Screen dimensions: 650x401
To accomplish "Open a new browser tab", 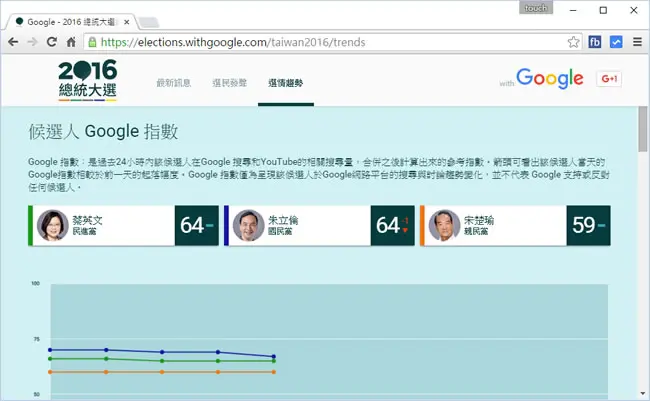I will tap(148, 22).
